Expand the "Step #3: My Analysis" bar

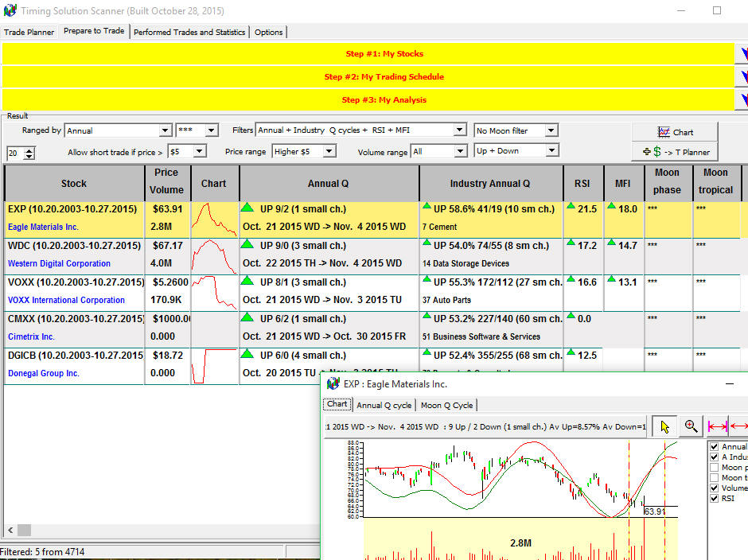(368, 99)
